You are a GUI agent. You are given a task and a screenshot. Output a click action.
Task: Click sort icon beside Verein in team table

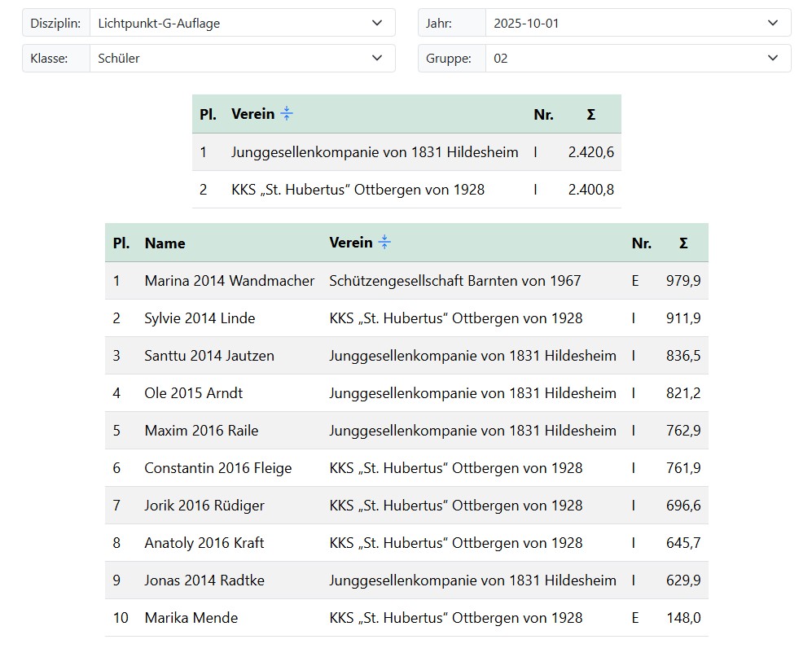286,114
